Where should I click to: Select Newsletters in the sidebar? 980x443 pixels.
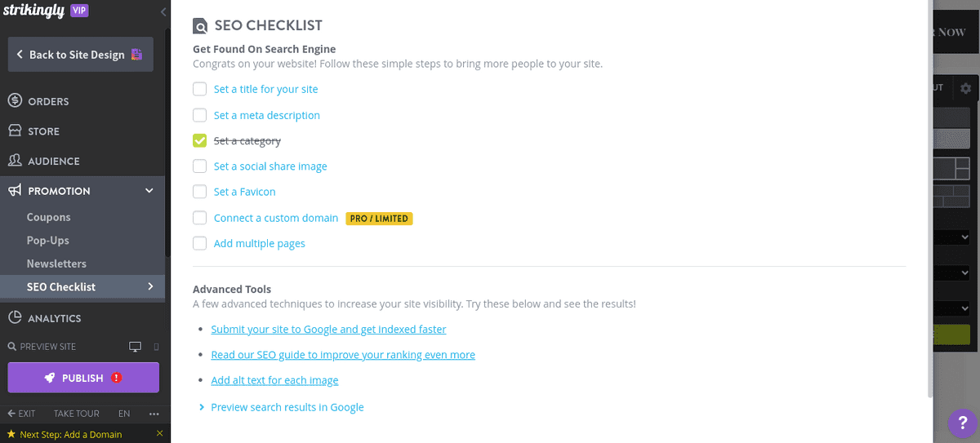tap(56, 264)
